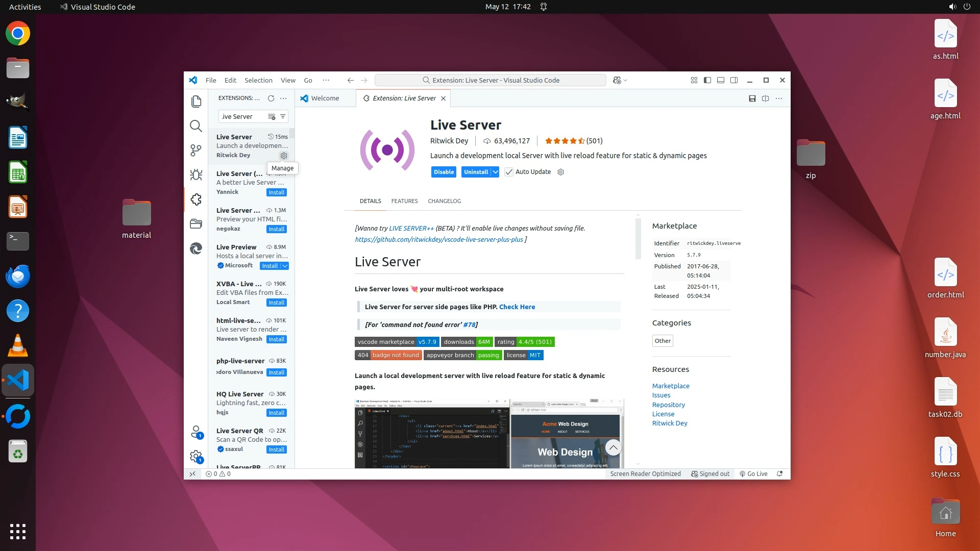980x551 pixels.
Task: Open the Repository resource link
Action: pyautogui.click(x=668, y=405)
